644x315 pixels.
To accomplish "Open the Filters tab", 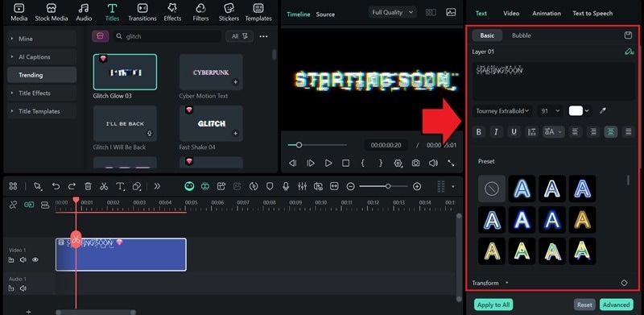I will (200, 12).
